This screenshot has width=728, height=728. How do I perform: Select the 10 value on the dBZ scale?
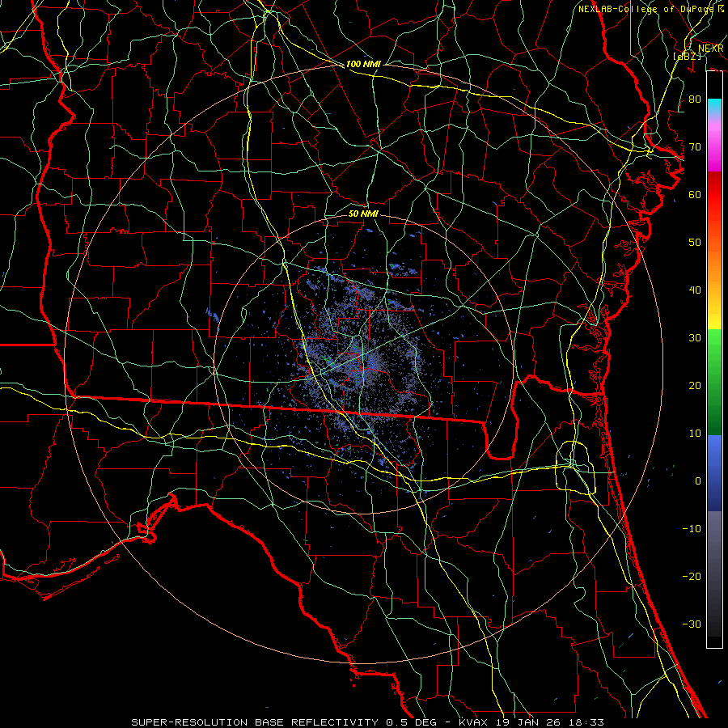click(x=695, y=434)
